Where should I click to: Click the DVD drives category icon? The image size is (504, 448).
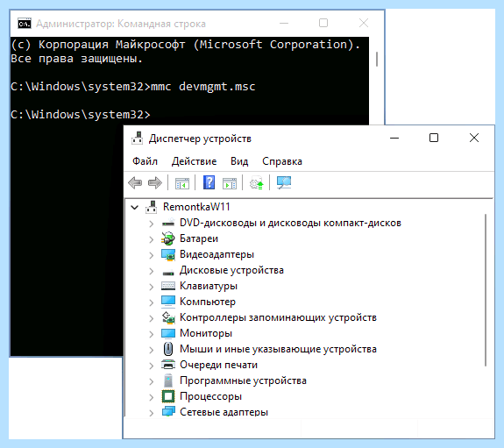point(168,223)
